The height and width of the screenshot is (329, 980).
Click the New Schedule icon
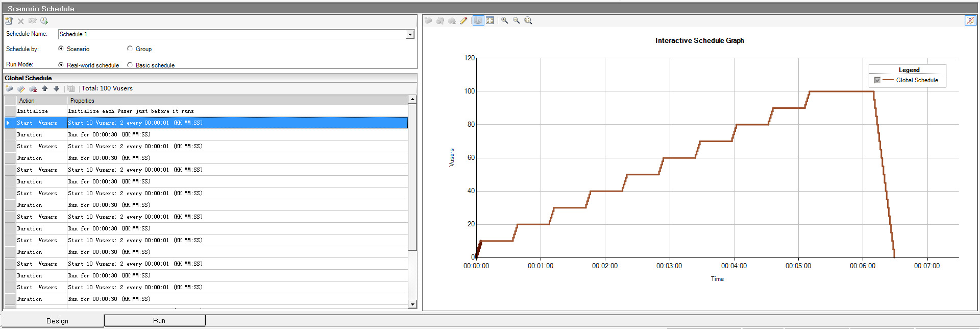9,21
